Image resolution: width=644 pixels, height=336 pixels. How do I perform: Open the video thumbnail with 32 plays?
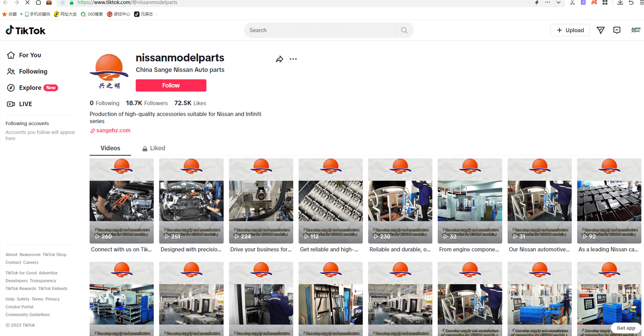[x=470, y=201]
